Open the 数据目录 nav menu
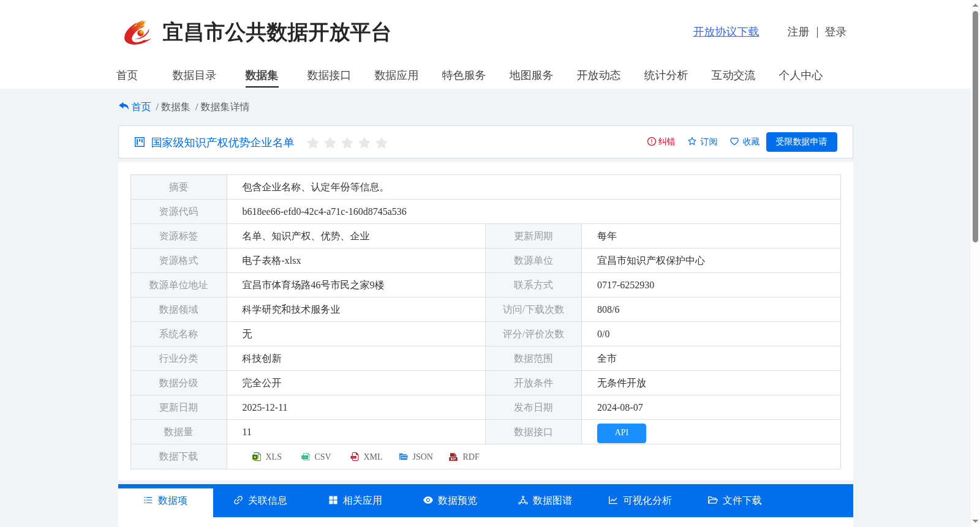The height and width of the screenshot is (527, 980). pos(194,75)
